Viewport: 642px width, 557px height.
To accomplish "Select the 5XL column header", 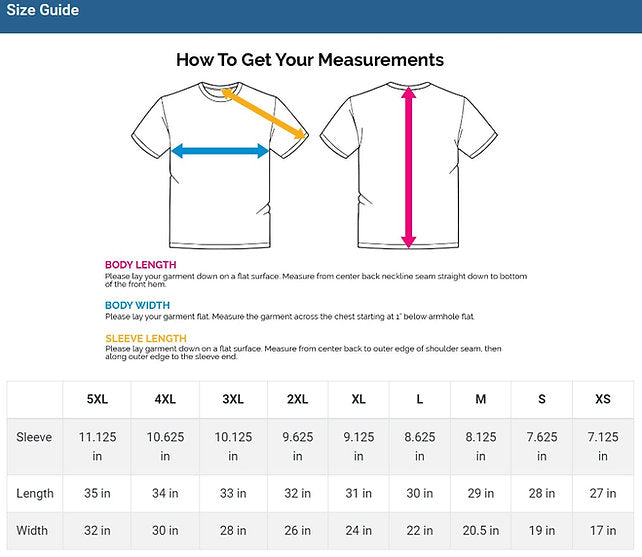I will pyautogui.click(x=98, y=399).
